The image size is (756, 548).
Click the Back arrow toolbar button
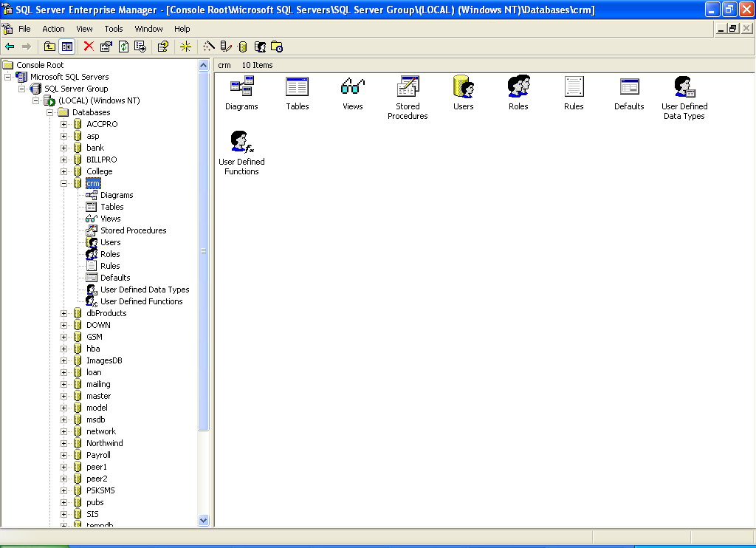click(x=10, y=47)
